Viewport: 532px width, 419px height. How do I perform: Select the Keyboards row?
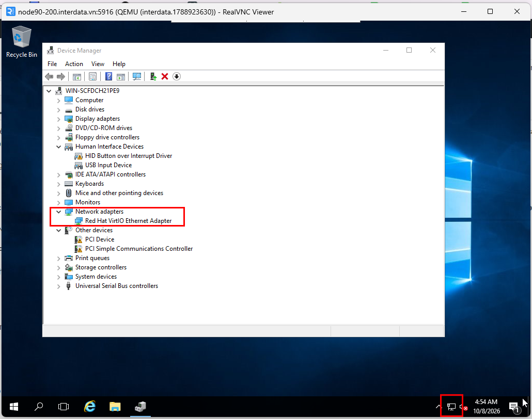tap(89, 184)
